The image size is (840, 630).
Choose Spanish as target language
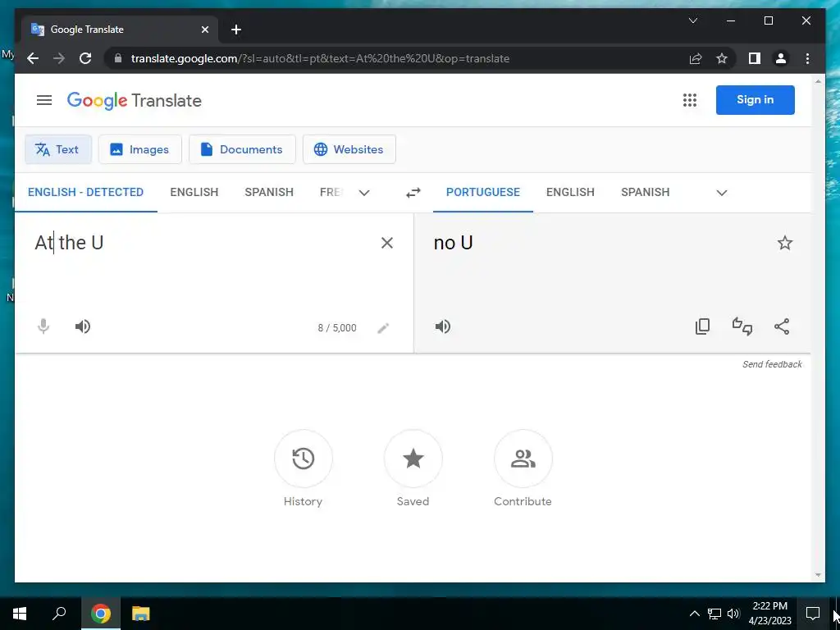point(645,192)
